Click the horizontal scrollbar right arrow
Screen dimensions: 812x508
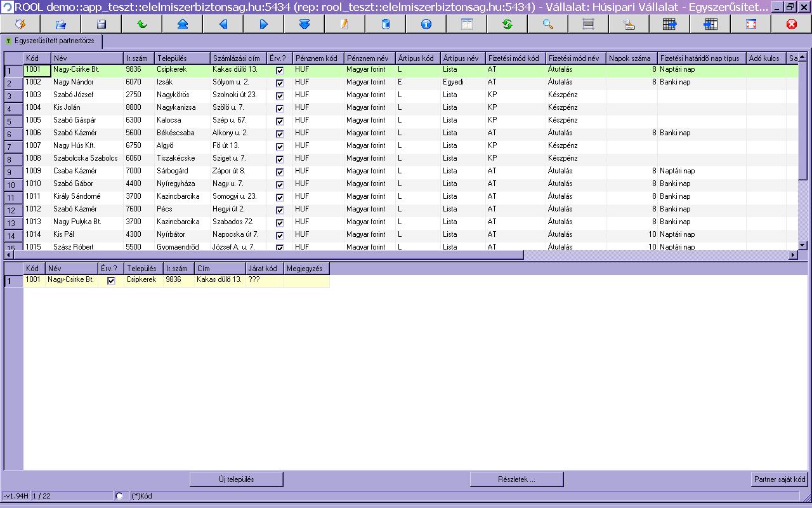[x=793, y=255]
